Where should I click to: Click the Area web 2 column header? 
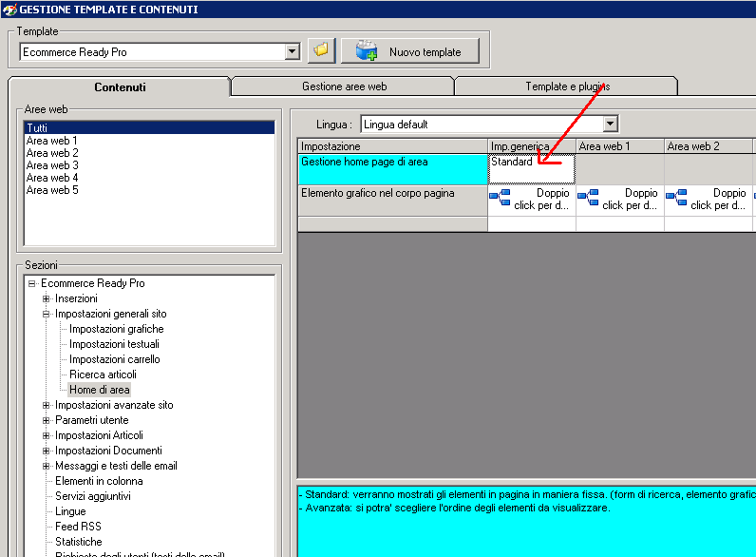[709, 146]
